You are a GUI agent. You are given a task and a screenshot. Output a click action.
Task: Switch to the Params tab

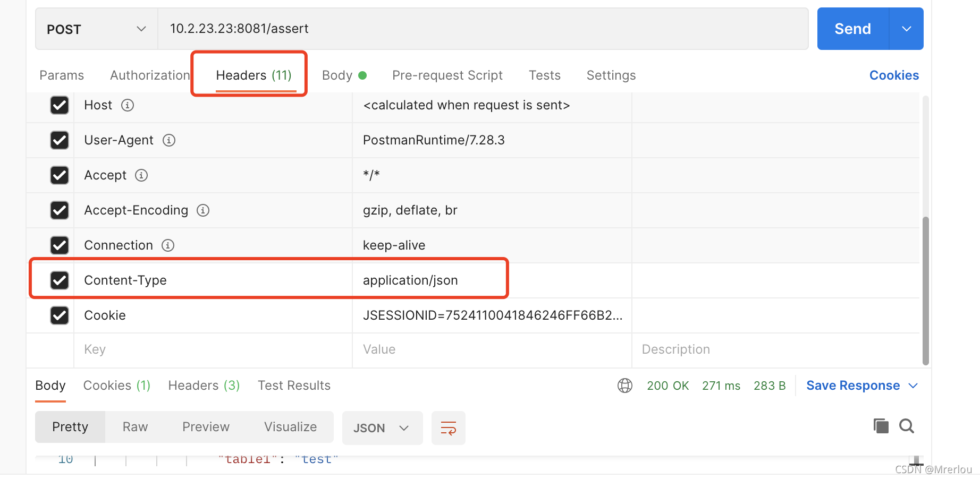pos(62,75)
